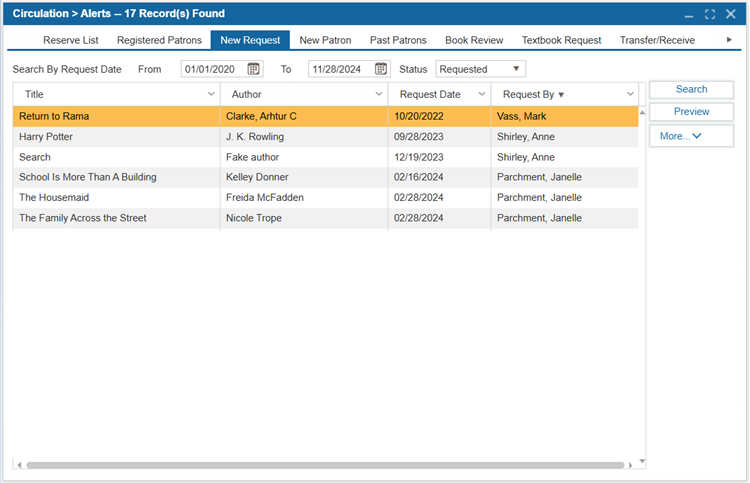
Task: Click the vertical scrollbar up arrow
Action: (x=642, y=112)
